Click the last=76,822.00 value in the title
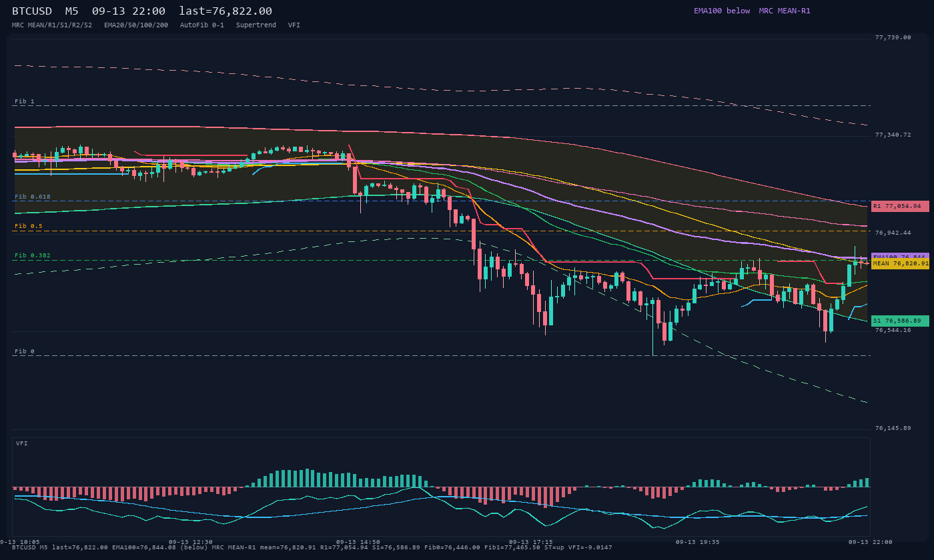934x560 pixels. pos(225,11)
